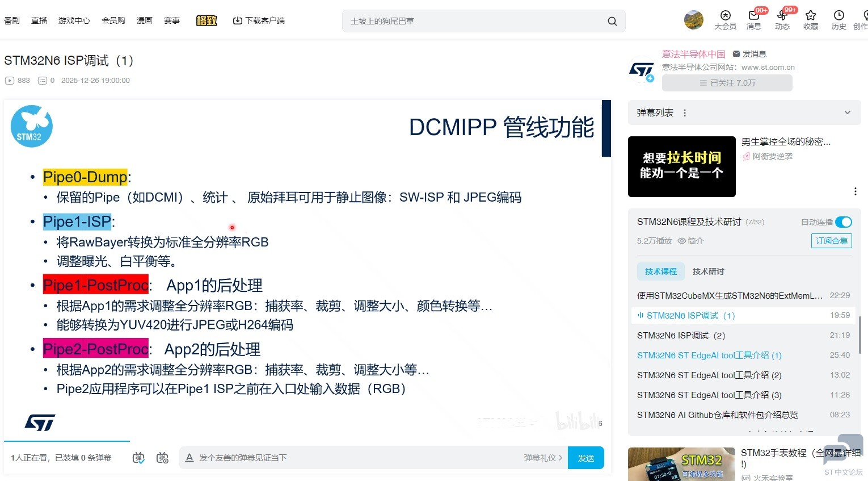This screenshot has height=481, width=868.
Task: Click the blue video progress bar
Action: (x=67, y=441)
